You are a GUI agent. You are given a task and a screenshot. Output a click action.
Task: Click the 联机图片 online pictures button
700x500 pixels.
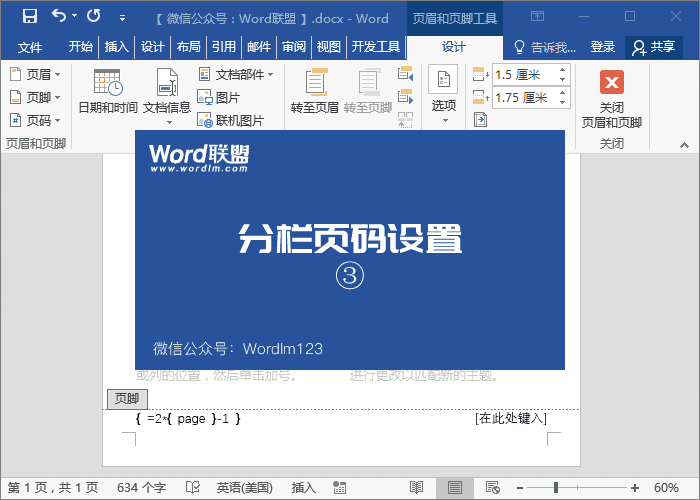[231, 121]
